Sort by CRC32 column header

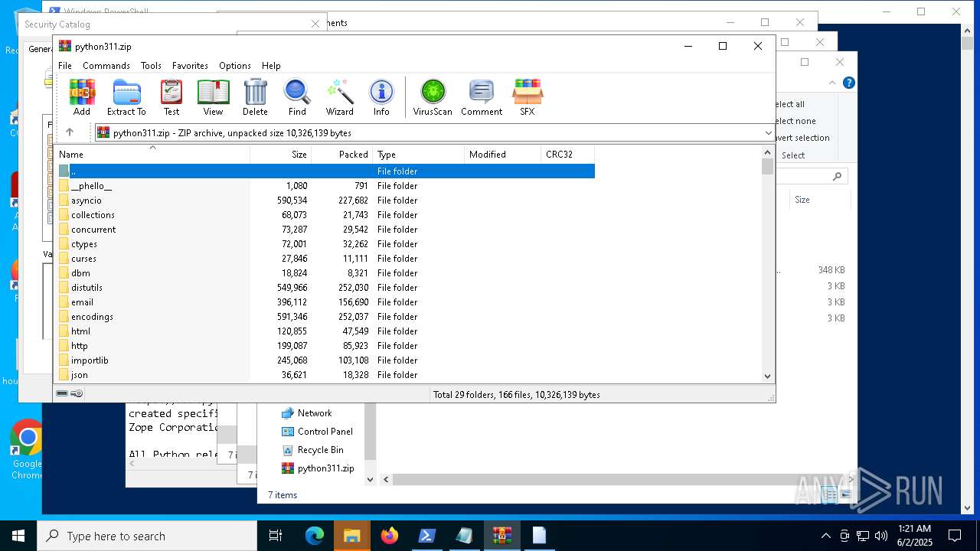(567, 155)
